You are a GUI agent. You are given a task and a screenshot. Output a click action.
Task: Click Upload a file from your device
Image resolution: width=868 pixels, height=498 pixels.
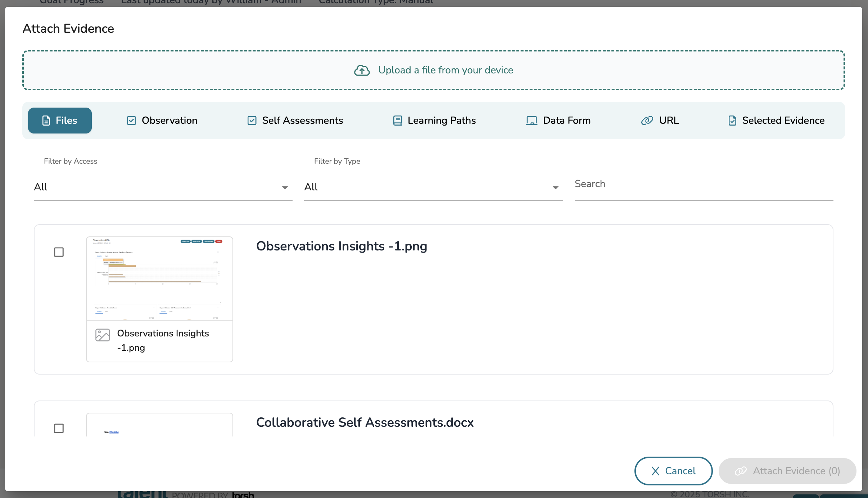pos(445,70)
